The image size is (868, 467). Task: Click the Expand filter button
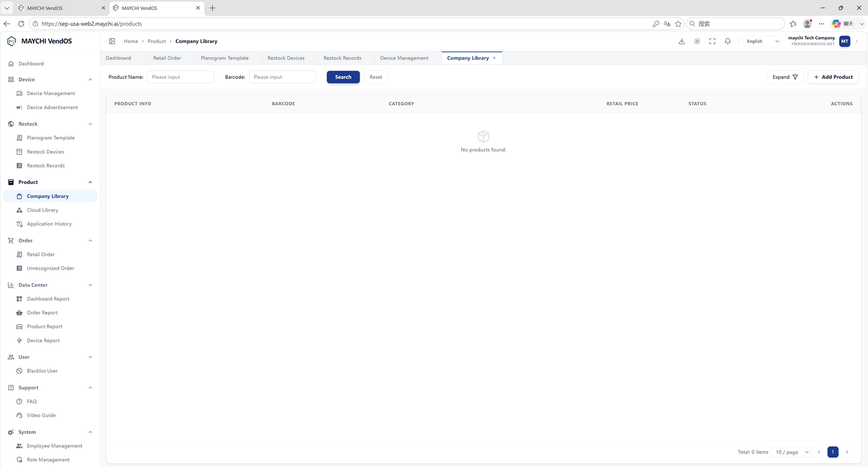tap(785, 77)
